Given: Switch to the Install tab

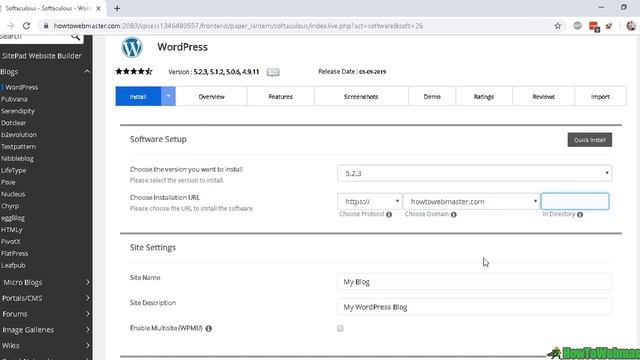Looking at the screenshot, I should [138, 96].
